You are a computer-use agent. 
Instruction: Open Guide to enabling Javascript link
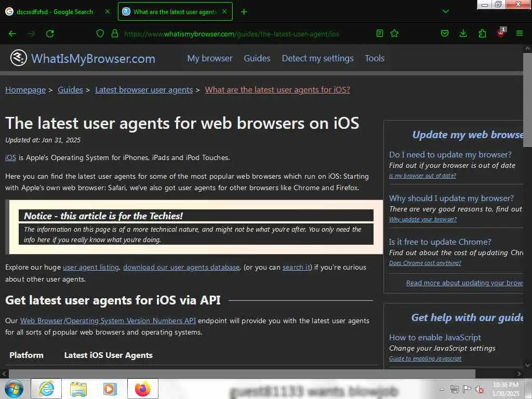pyautogui.click(x=425, y=358)
